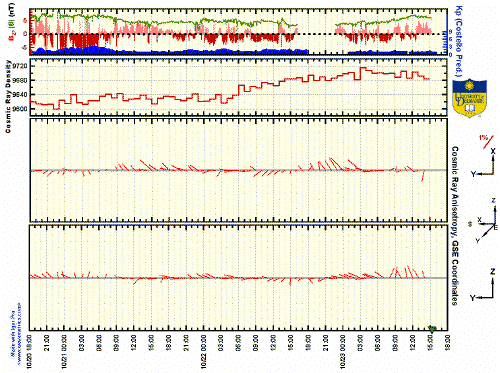Click the 3D X-Y-Z Sun-Earth axes diagram
This screenshot has height=373, width=500.
484,220
